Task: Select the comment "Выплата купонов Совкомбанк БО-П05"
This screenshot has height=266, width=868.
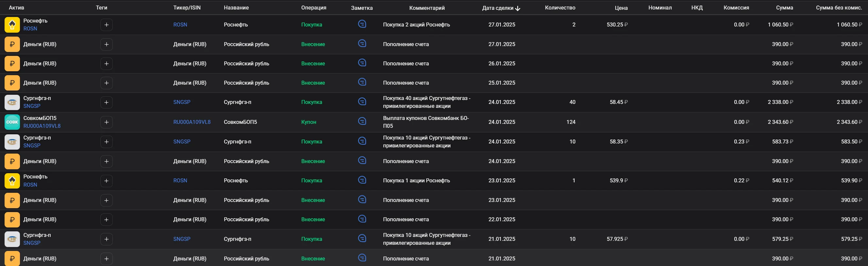Action: 426,122
